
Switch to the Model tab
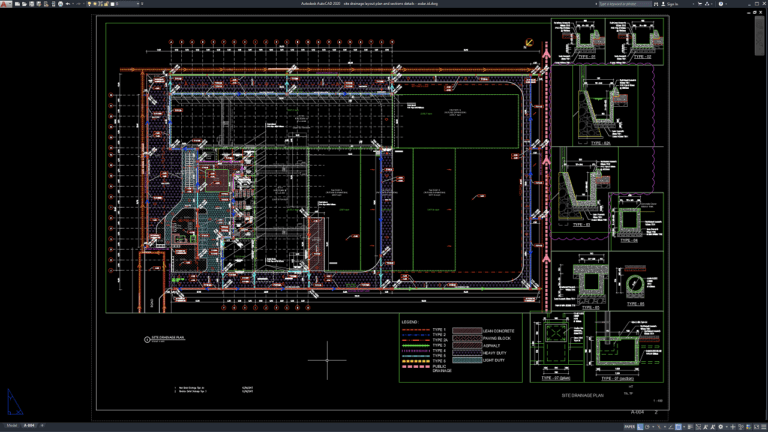[x=12, y=426]
